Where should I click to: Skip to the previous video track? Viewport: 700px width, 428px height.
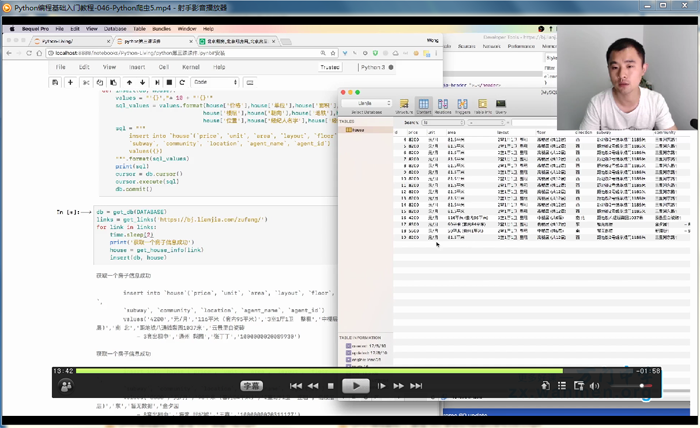tap(296, 386)
